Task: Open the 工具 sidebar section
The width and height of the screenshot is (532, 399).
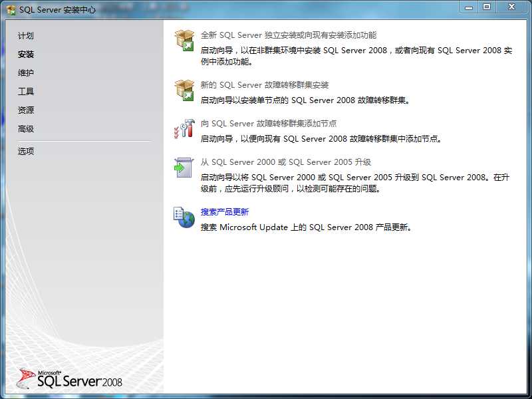Action: [x=26, y=91]
